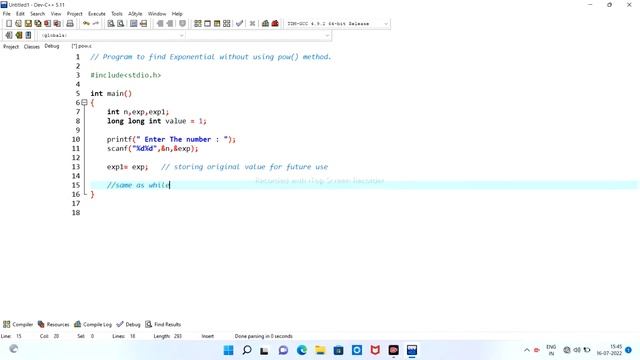Open the Edit menu
The height and width of the screenshot is (360, 640).
(x=20, y=14)
